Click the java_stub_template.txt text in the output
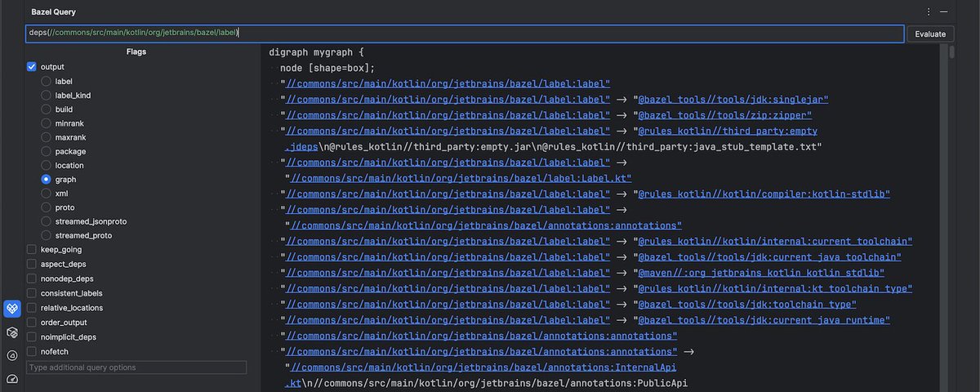 [x=752, y=147]
